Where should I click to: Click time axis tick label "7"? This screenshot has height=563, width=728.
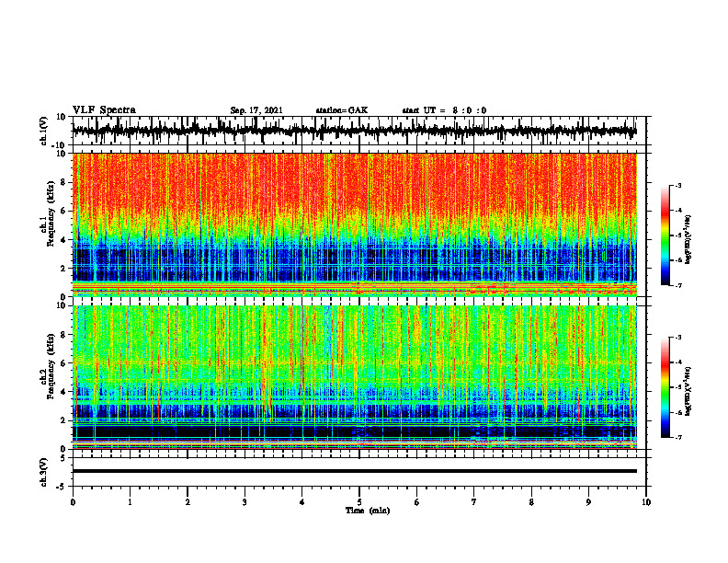point(474,502)
